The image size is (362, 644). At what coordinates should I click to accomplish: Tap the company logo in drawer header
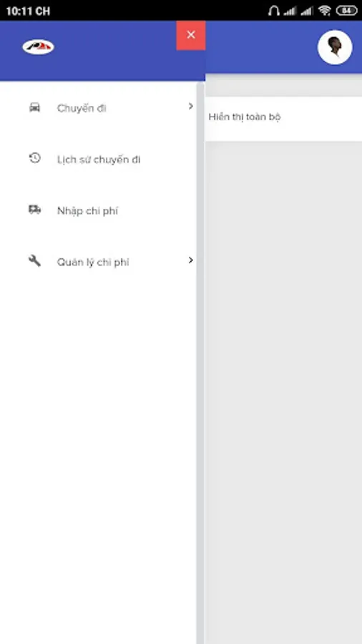pos(38,47)
